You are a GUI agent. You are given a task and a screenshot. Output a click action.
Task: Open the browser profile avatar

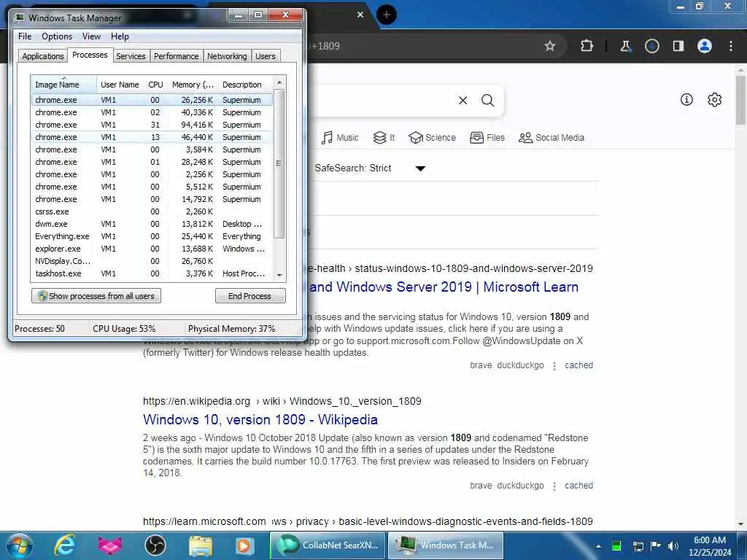pos(705,46)
